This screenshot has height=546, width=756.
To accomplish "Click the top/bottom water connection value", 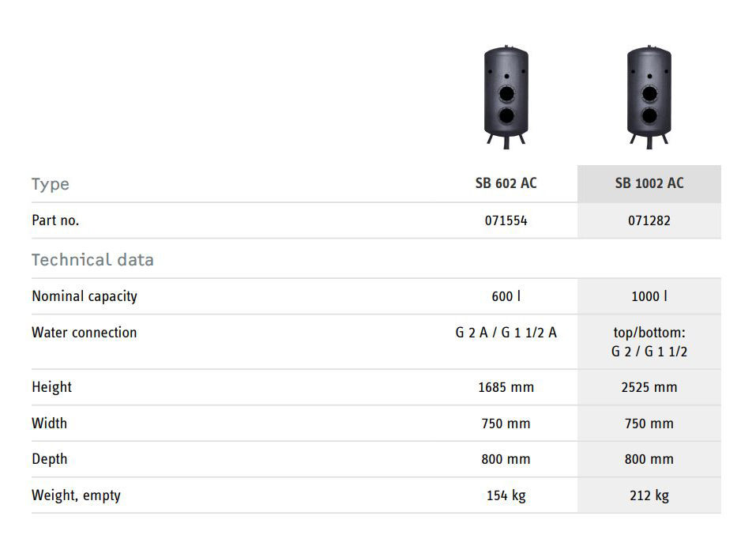I will (649, 342).
